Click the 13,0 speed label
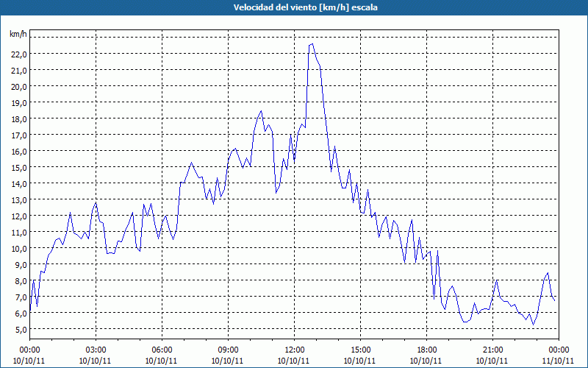The image size is (588, 368). 19,199
